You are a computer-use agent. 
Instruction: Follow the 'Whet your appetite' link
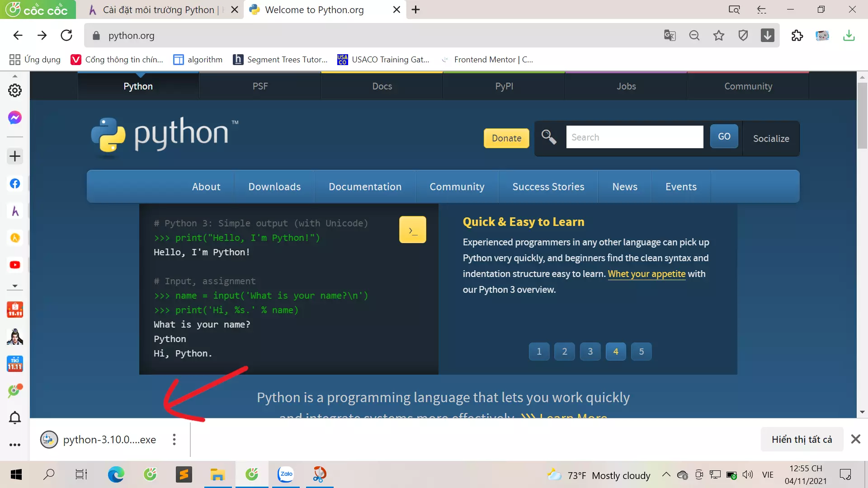coord(646,274)
